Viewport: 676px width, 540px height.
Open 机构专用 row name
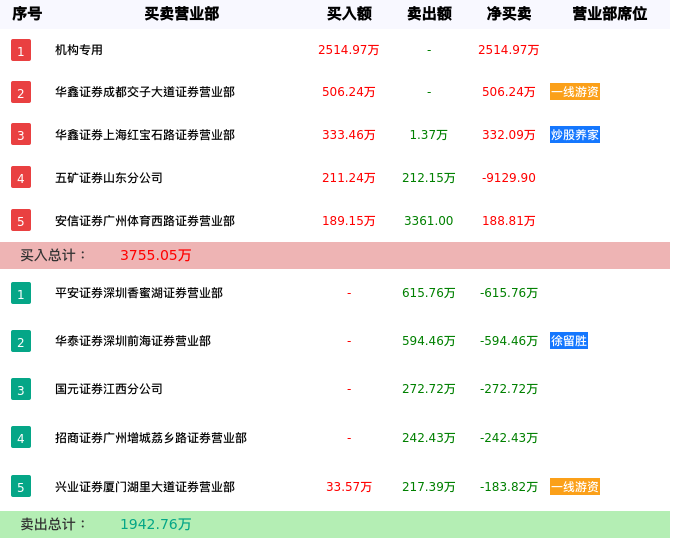(79, 50)
